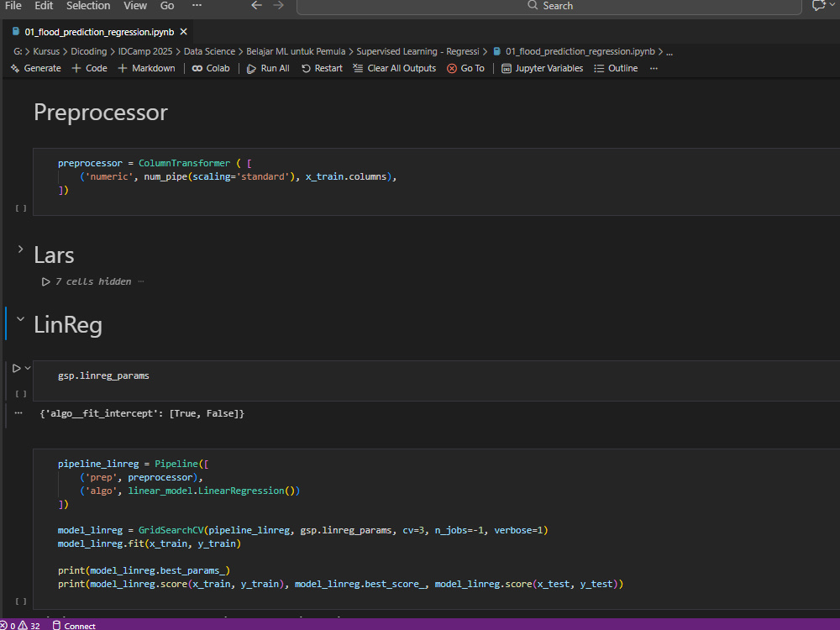Run the 7 hidden cells under Lars
This screenshot has width=840, height=630.
(x=46, y=281)
